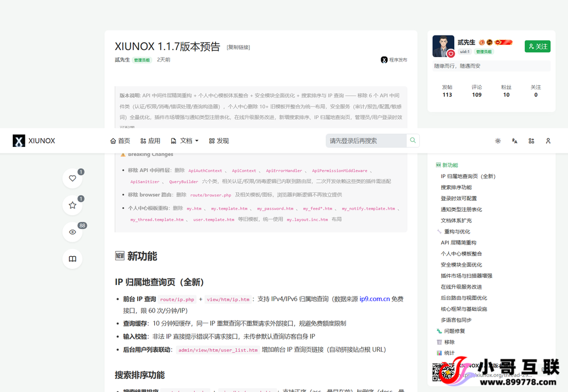Click the XIUNOX logo in navbar
The height and width of the screenshot is (392, 568).
pos(34,141)
